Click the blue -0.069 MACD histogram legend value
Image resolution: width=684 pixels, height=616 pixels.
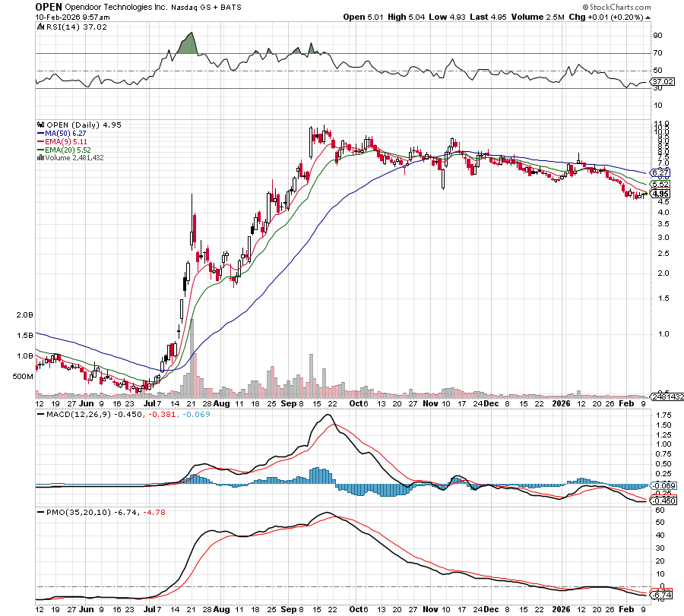tap(196, 414)
